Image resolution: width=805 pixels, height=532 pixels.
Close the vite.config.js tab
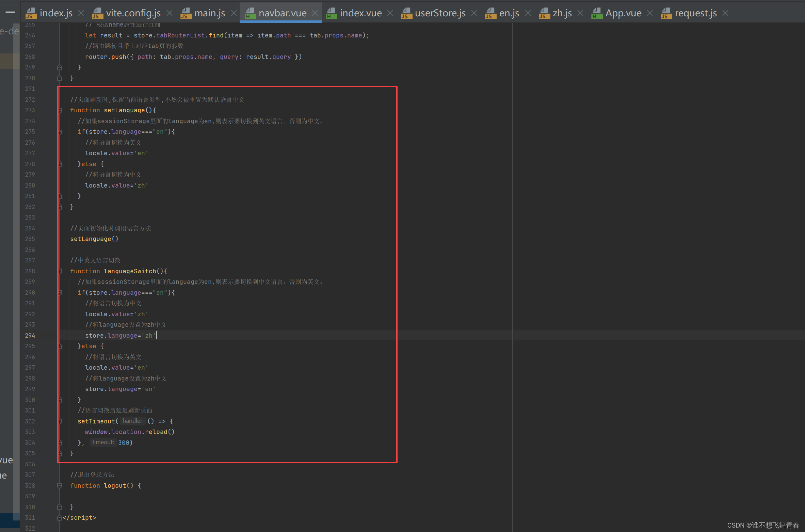(x=169, y=13)
